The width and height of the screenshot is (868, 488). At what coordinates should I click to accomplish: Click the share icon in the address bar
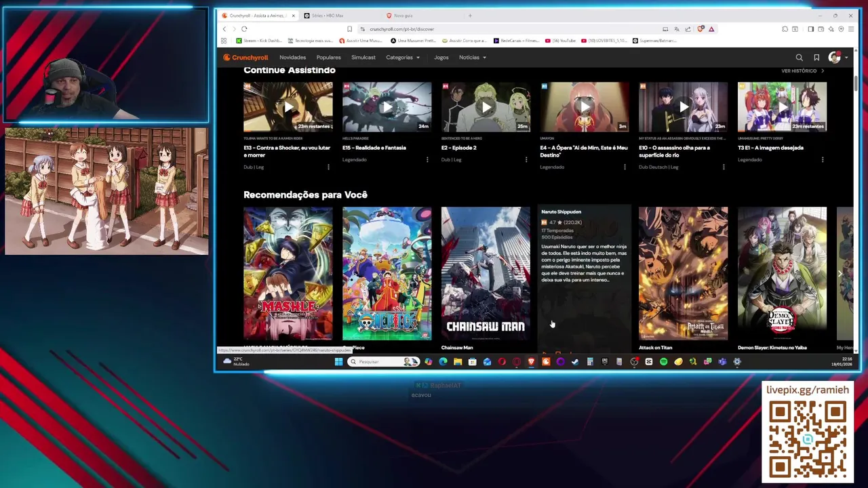[688, 29]
